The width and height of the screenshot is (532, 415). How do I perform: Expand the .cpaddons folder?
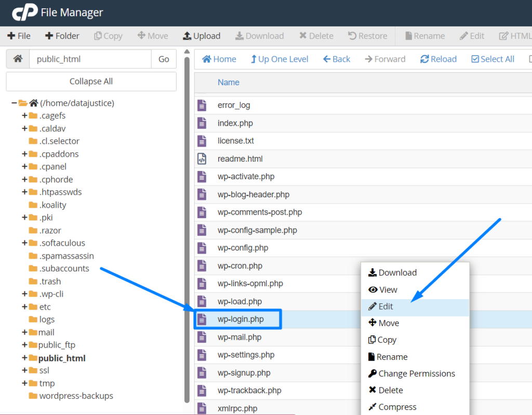[x=24, y=154]
